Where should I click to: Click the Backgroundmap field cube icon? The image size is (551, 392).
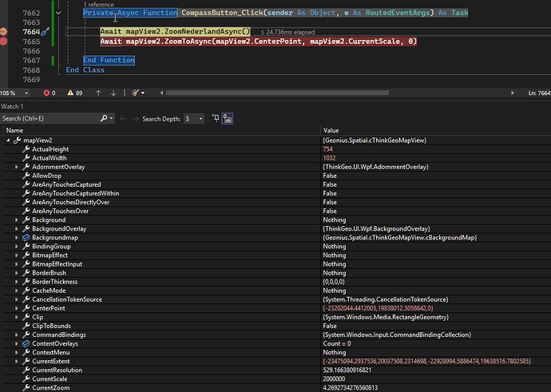point(26,237)
